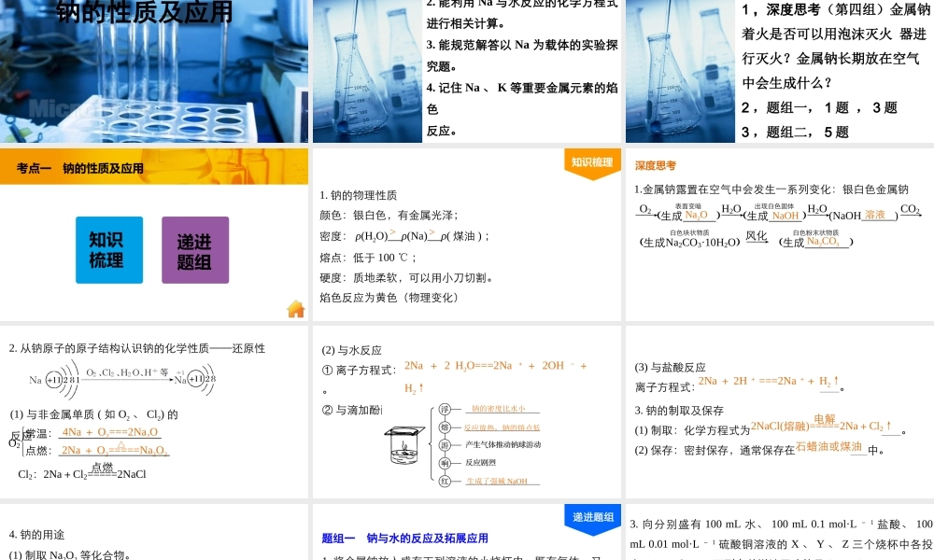Click the blue 知识梳理 button
This screenshot has height=560, width=934.
coord(109,250)
